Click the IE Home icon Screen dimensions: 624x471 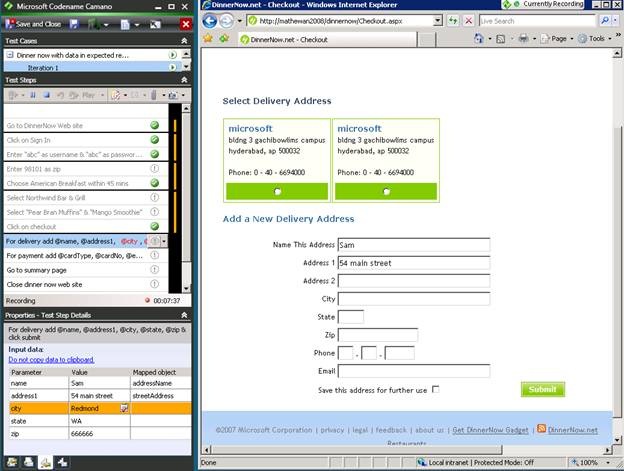coord(479,39)
